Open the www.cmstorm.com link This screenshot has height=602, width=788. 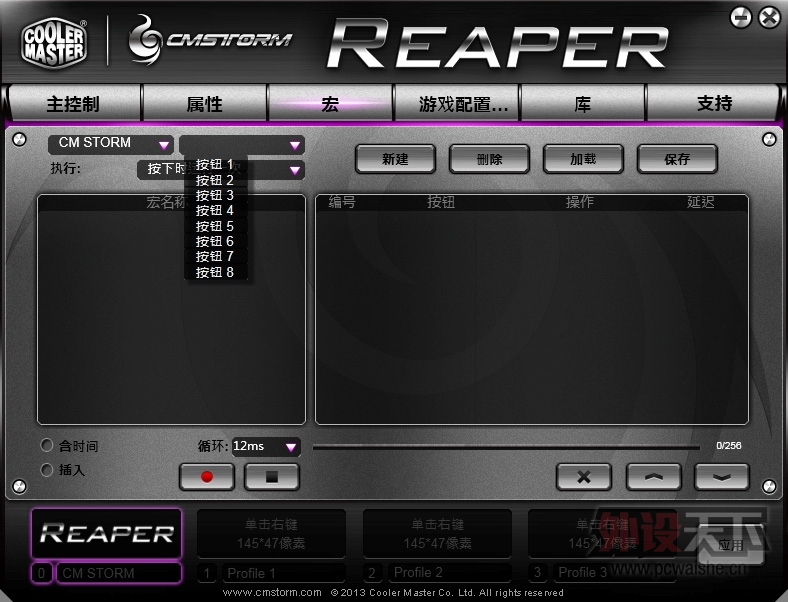[x=272, y=592]
